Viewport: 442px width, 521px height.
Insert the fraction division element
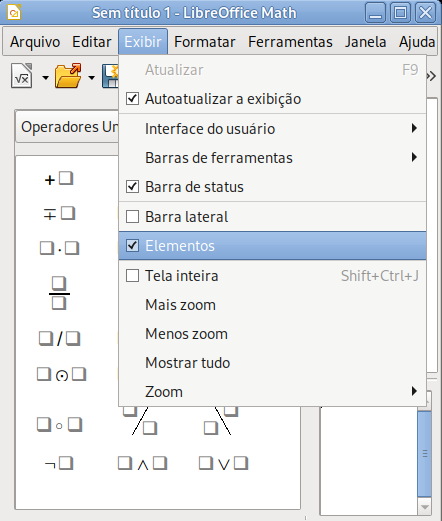coord(59,293)
